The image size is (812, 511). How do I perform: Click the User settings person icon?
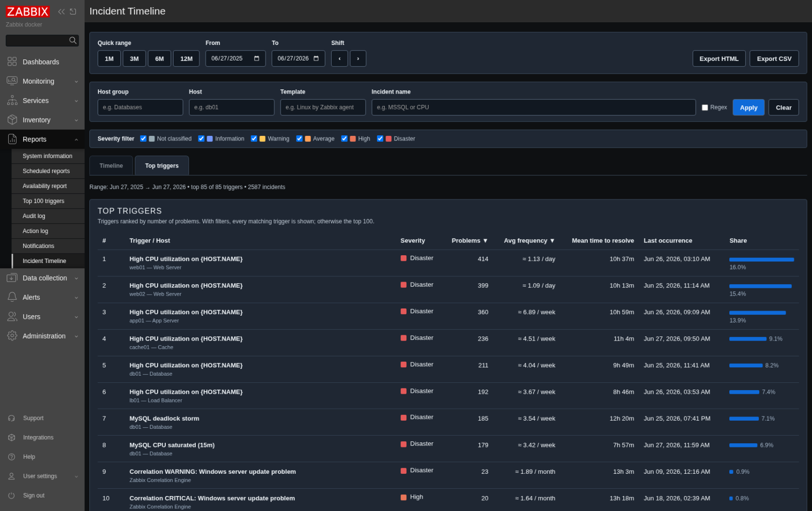pyautogui.click(x=11, y=476)
